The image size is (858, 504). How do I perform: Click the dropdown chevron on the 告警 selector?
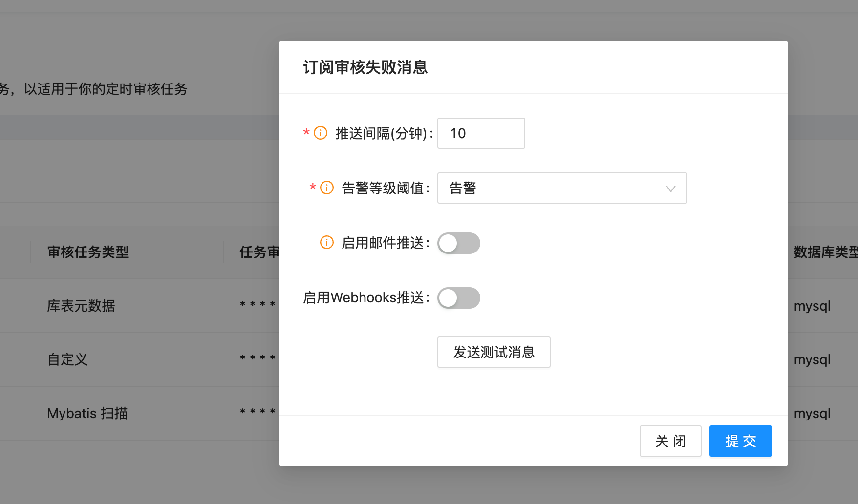(670, 188)
